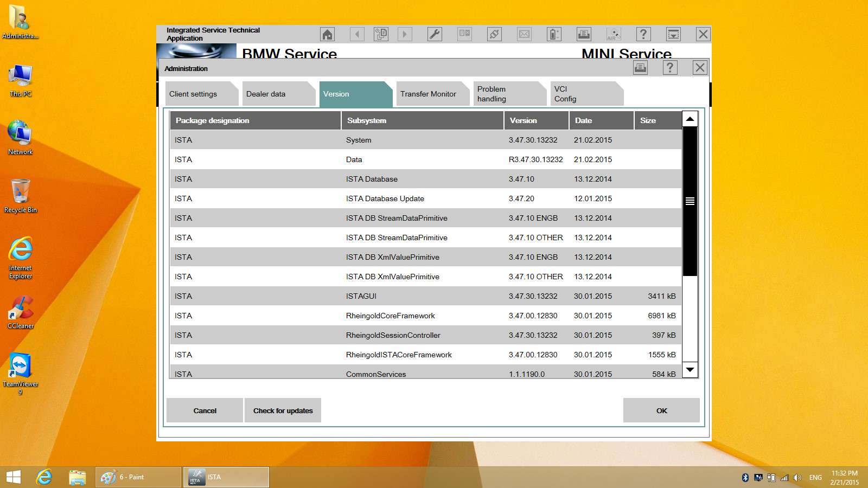This screenshot has height=488, width=868.
Task: Click the print icon in main toolbar
Action: pos(584,34)
